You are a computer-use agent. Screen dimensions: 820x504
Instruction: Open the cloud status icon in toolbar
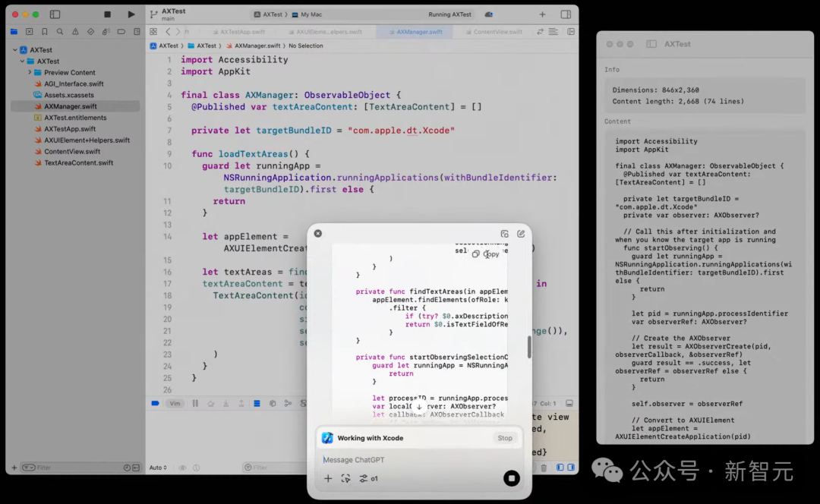488,14
